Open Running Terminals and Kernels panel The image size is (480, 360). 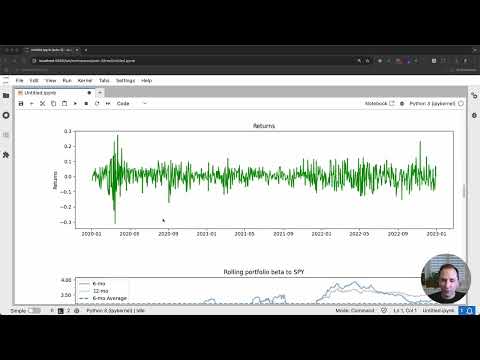6,115
